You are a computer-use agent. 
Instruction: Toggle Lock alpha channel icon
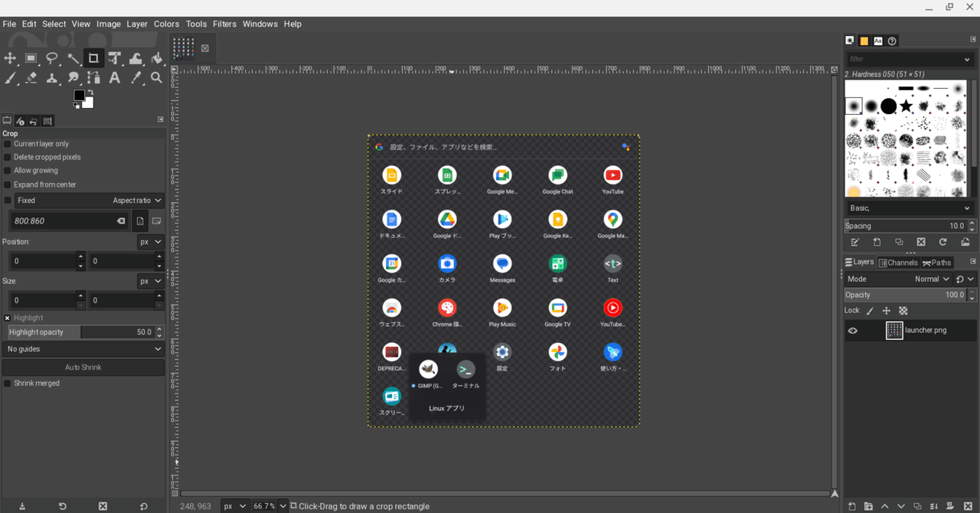coord(903,311)
